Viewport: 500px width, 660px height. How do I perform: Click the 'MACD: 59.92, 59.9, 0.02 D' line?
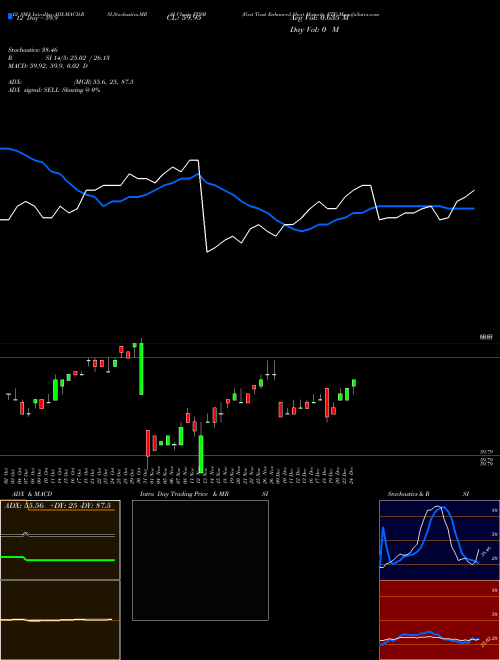coord(48,66)
